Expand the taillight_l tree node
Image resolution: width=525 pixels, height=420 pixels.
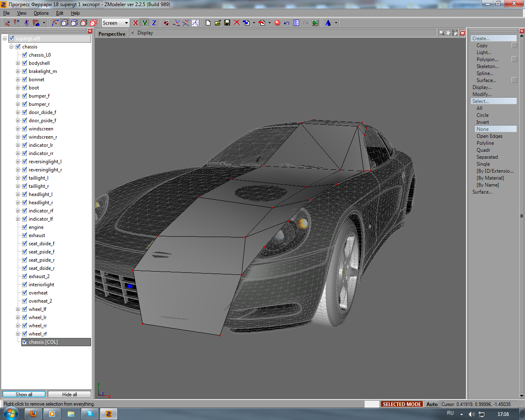pos(18,178)
